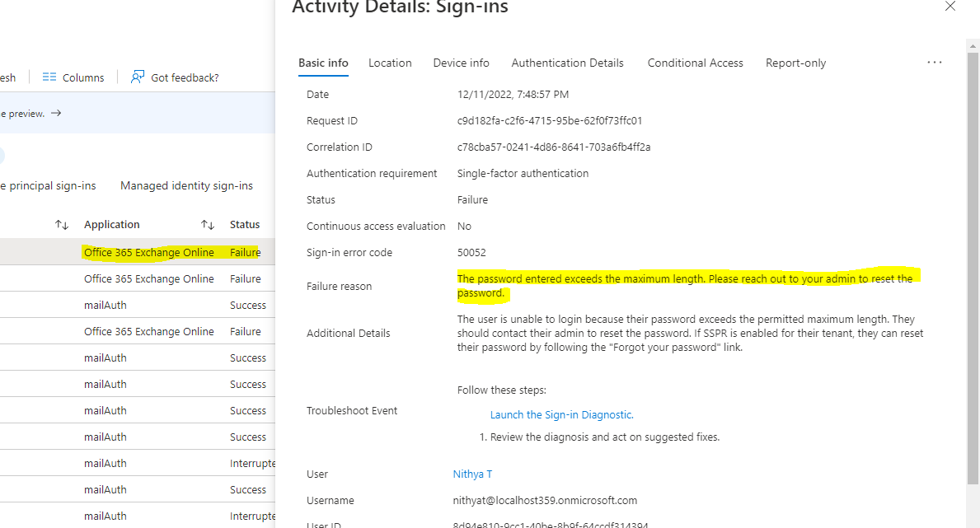Launch the Sign-in Diagnostic link
The height and width of the screenshot is (528, 980).
tap(562, 415)
